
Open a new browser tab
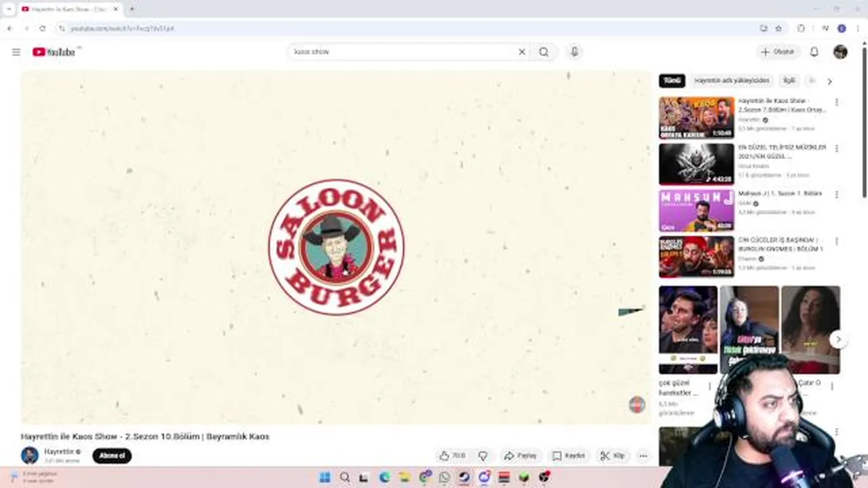click(132, 9)
